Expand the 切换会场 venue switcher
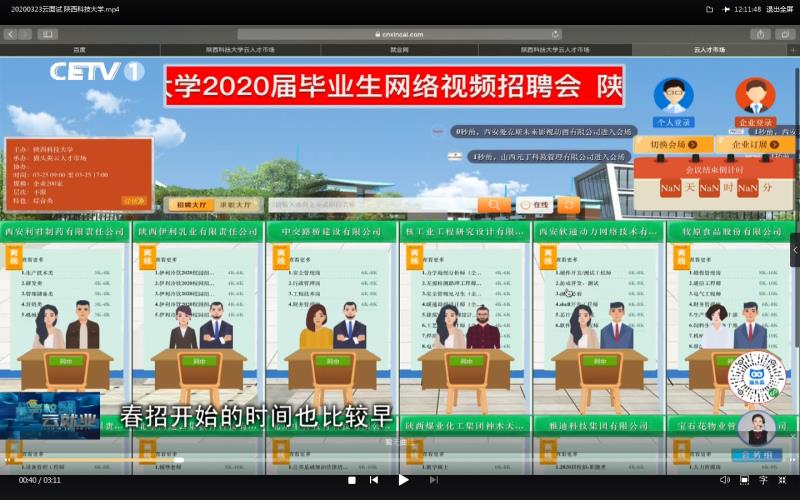 672,144
